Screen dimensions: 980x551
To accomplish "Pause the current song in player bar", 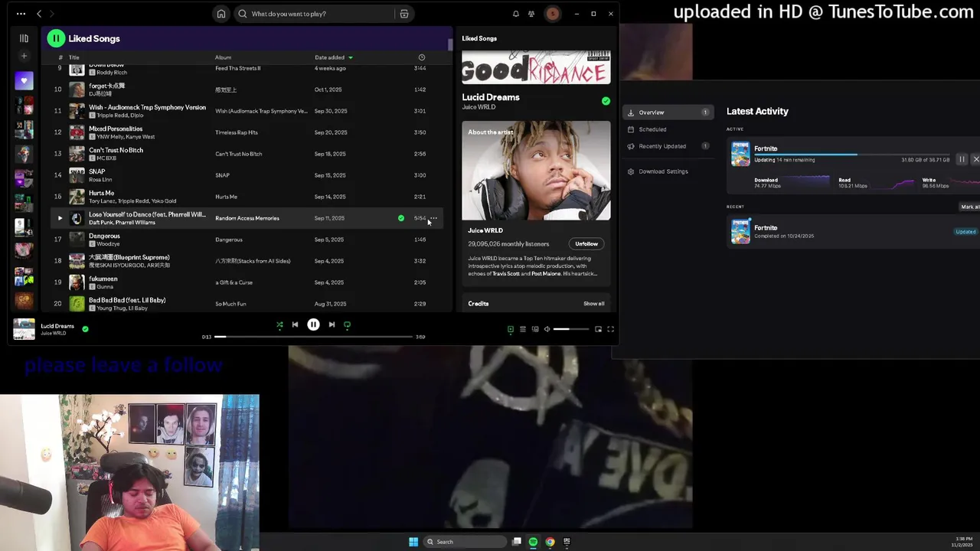I will (313, 324).
